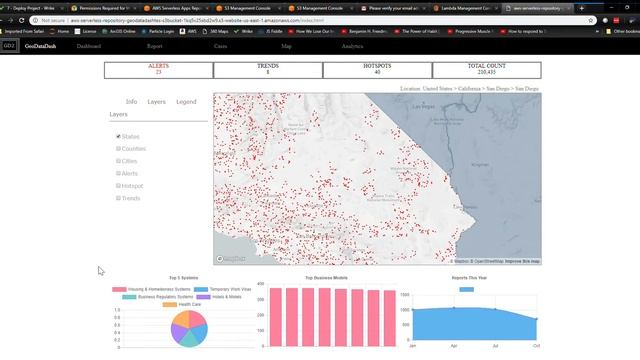Enable the Trends layer checkbox

tap(118, 198)
